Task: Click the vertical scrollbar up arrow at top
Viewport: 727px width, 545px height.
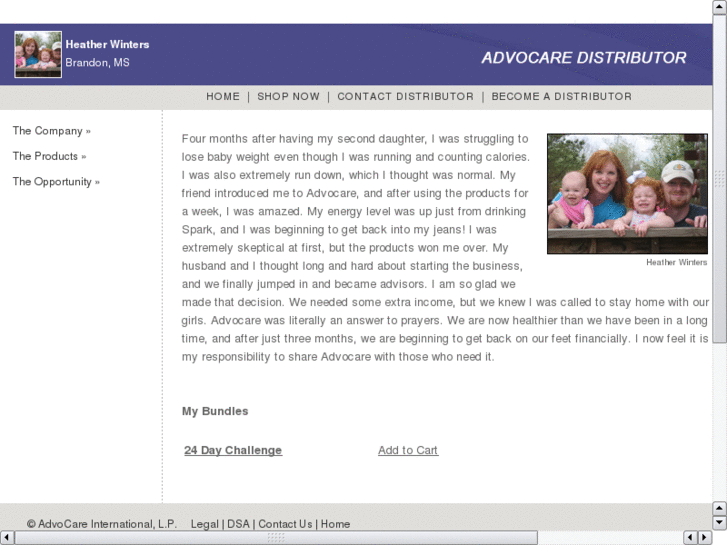Action: [719, 7]
